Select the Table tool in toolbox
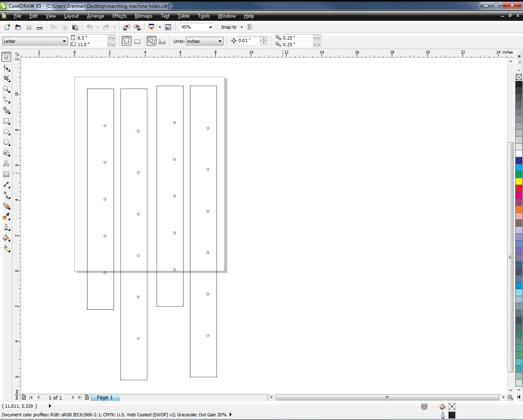This screenshot has height=420, width=523. 6,174
